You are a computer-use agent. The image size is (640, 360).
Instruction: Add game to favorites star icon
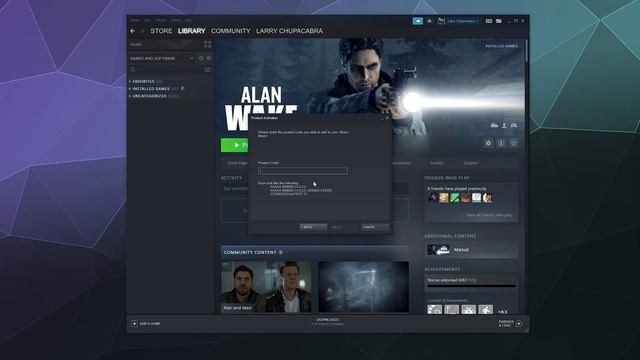(x=514, y=143)
